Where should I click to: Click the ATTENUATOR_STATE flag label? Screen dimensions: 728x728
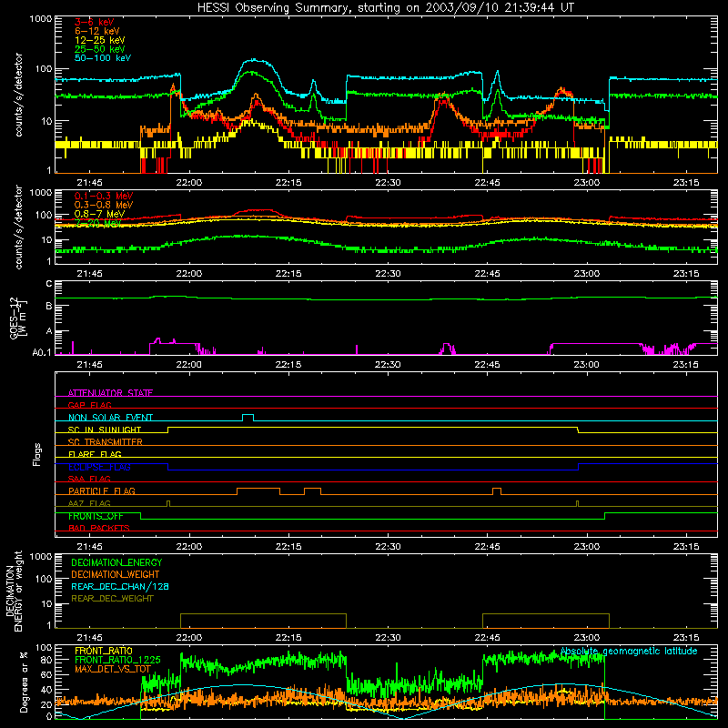(x=110, y=393)
